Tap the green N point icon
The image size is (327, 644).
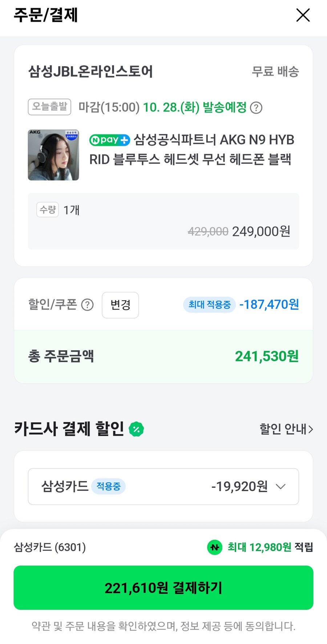(x=215, y=547)
